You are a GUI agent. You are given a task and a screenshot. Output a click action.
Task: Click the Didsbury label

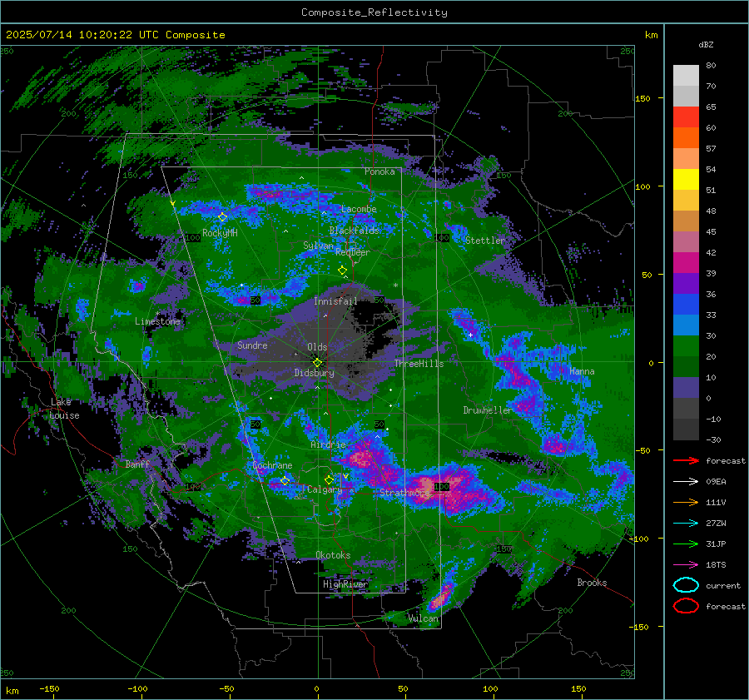(314, 373)
